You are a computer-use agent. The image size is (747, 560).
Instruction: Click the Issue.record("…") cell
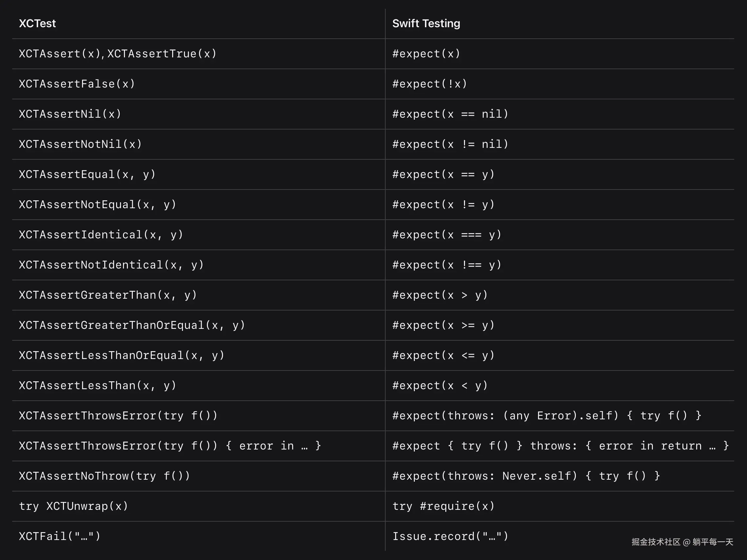[450, 536]
